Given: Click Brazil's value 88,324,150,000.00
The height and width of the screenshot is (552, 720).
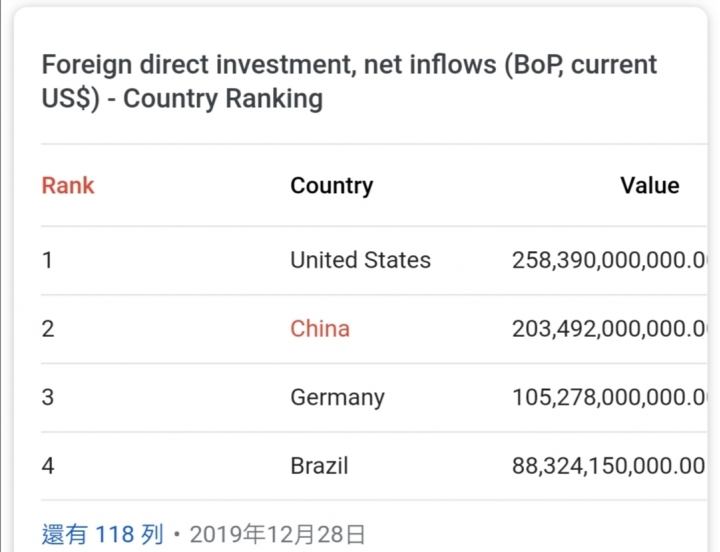Looking at the screenshot, I should click(608, 466).
